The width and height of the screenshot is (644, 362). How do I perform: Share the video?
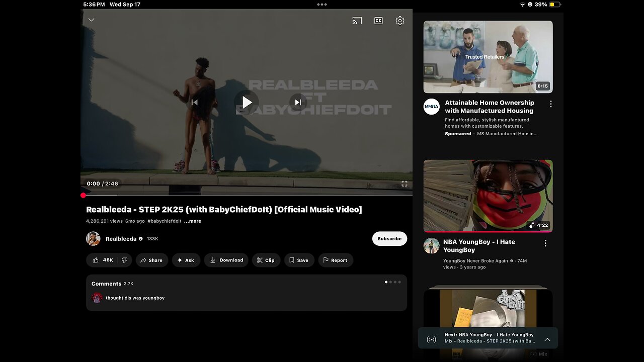151,260
